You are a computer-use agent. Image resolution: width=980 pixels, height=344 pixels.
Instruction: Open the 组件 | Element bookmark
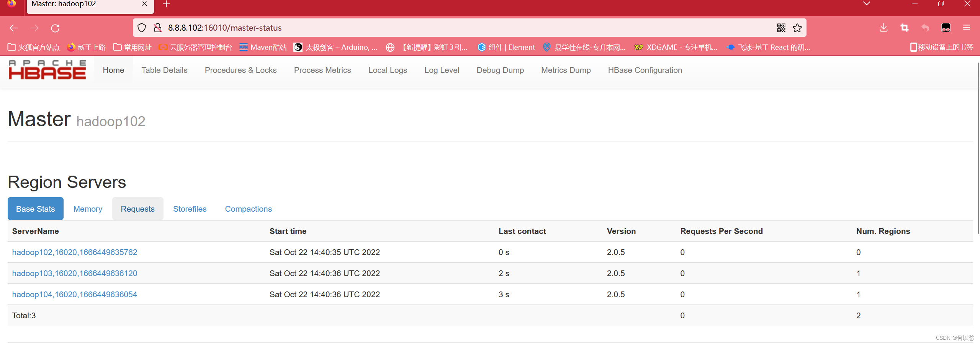(506, 47)
